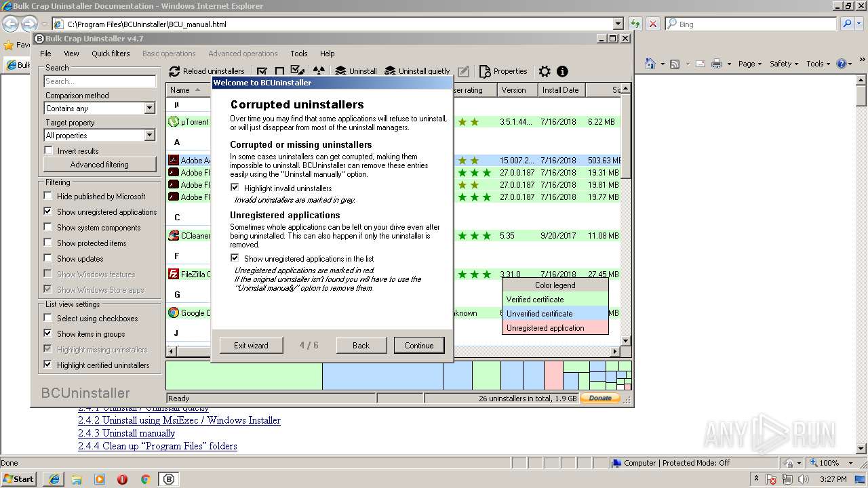The width and height of the screenshot is (868, 488).
Task: Toggle Show items in groups checkbox
Action: [48, 333]
